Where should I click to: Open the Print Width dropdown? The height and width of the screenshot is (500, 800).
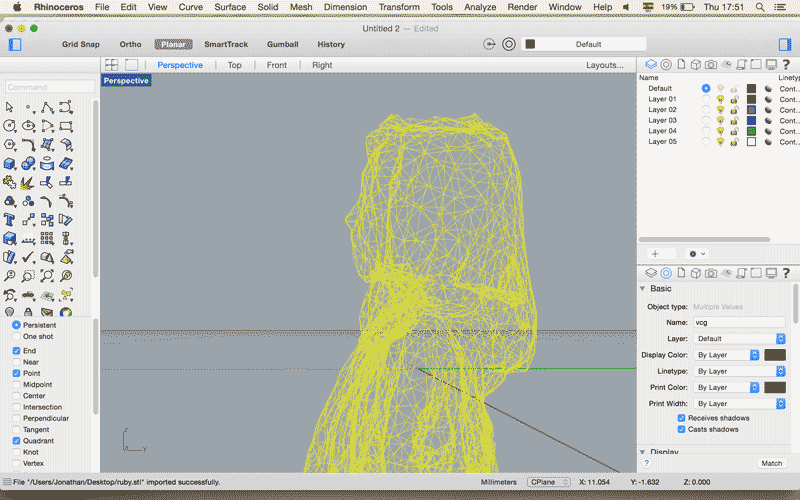739,404
